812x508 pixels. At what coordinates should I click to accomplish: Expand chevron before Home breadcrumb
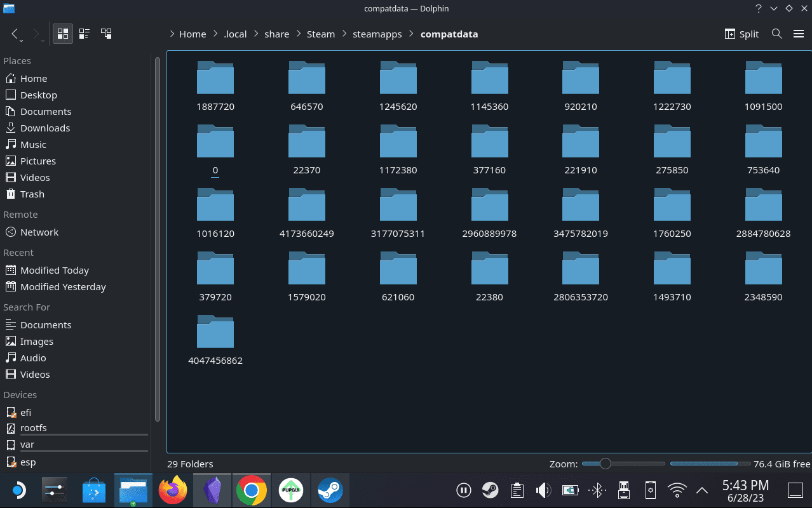pos(172,34)
